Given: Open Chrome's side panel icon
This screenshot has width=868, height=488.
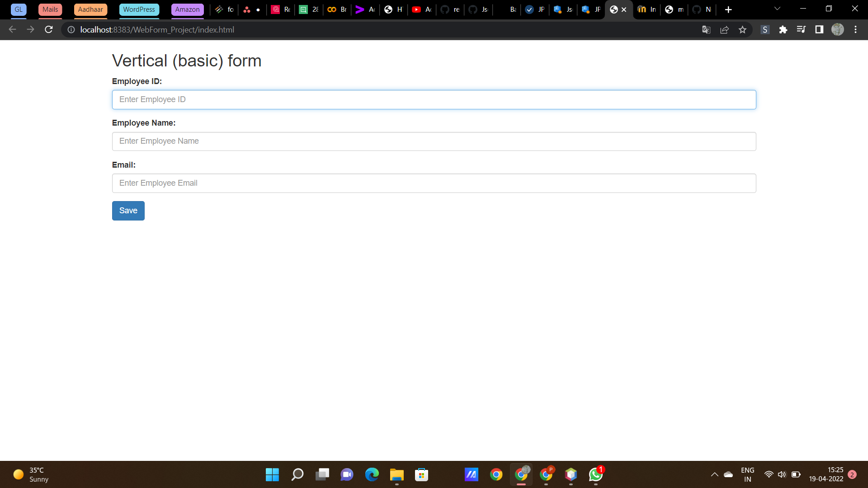Looking at the screenshot, I should (x=819, y=29).
